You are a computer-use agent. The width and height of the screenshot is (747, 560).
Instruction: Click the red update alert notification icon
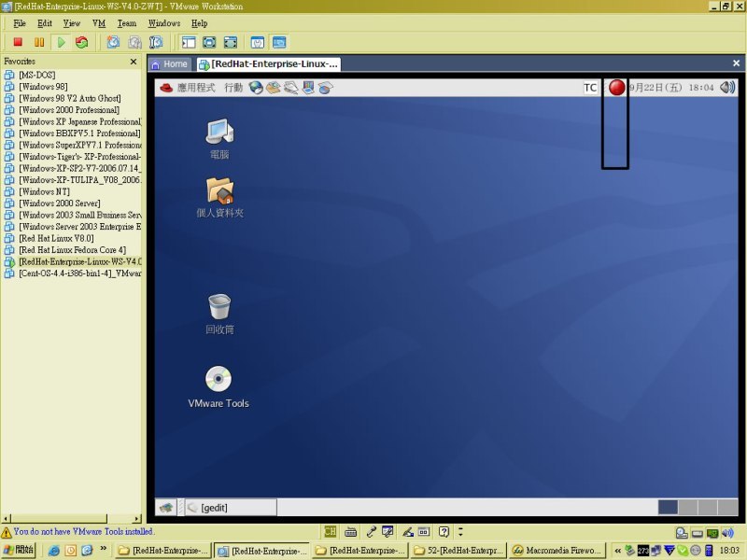click(617, 88)
